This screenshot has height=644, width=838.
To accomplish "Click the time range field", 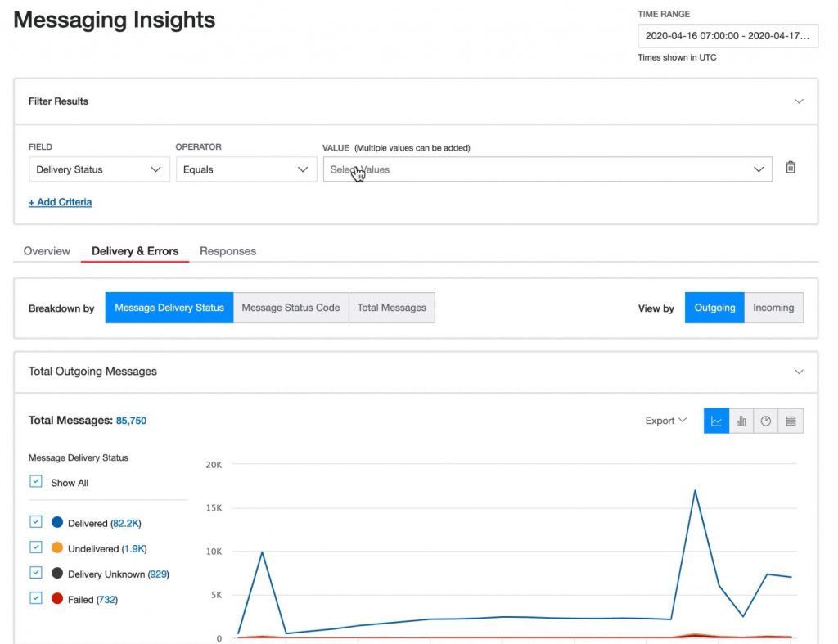I will (x=728, y=36).
